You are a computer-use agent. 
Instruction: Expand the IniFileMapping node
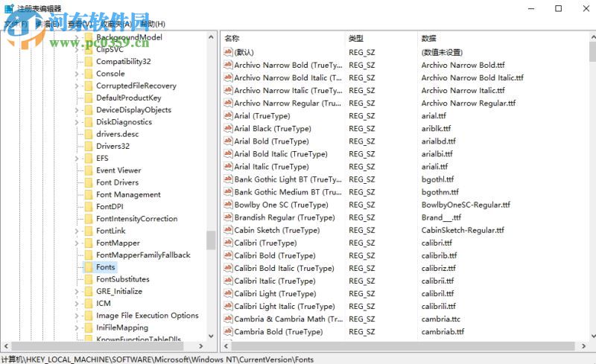77,328
